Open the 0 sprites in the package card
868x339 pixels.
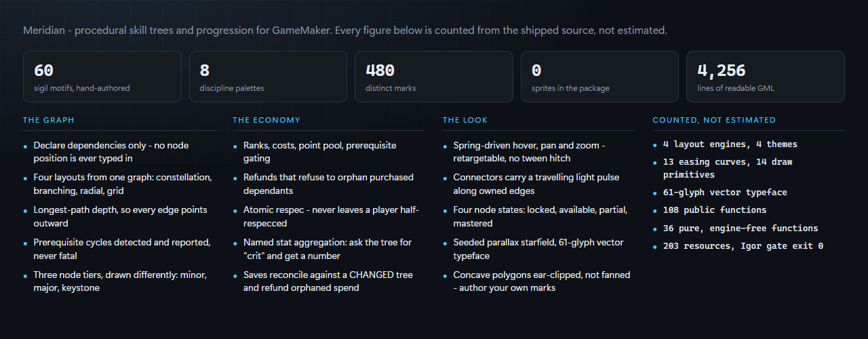599,77
